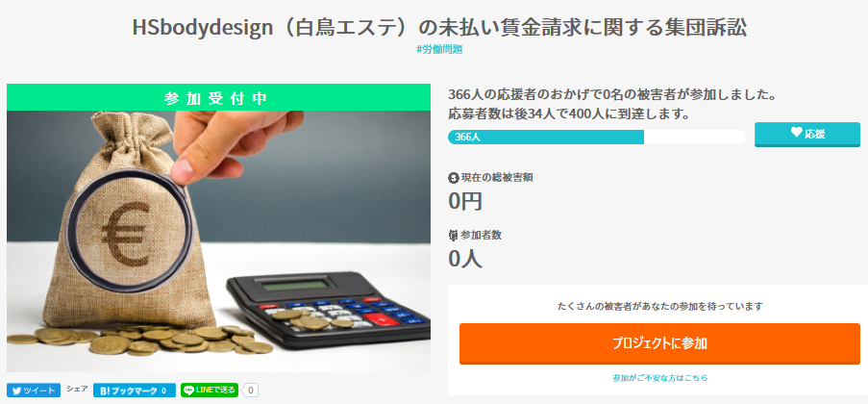Click the 366人 supporter progress bar
This screenshot has width=868, height=404.
pyautogui.click(x=596, y=137)
